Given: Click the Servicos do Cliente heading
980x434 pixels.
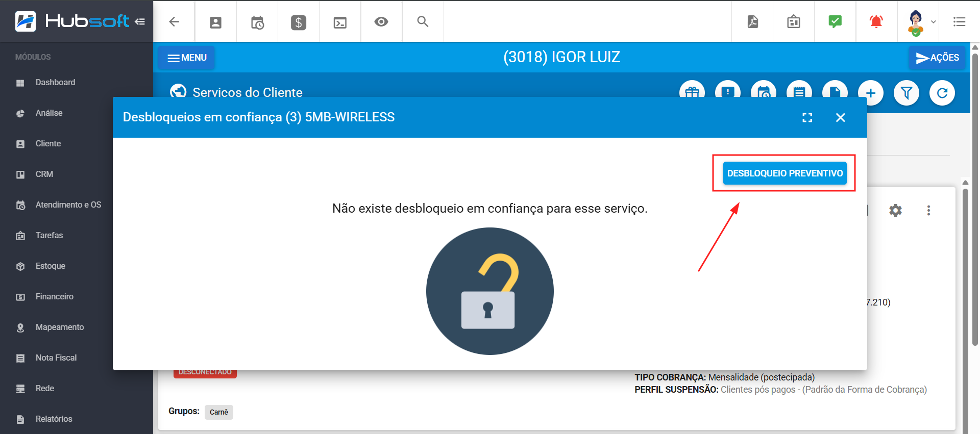Looking at the screenshot, I should (x=248, y=92).
